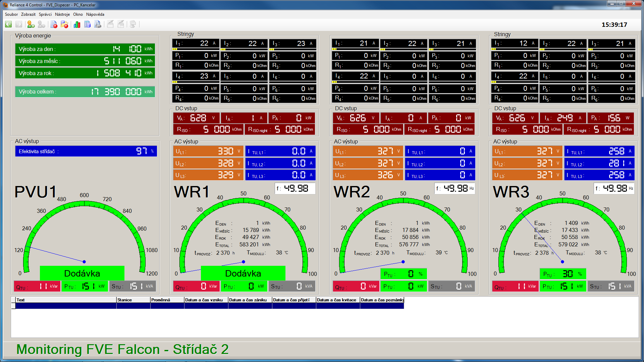This screenshot has height=362, width=644.
Task: Click the Dodávka button under WR1 gauge
Action: point(243,274)
